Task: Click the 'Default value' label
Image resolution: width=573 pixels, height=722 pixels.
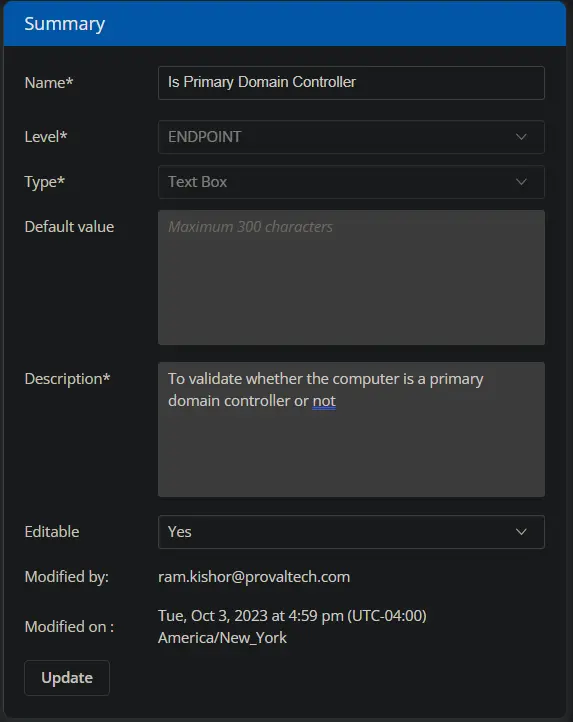Action: click(x=69, y=227)
